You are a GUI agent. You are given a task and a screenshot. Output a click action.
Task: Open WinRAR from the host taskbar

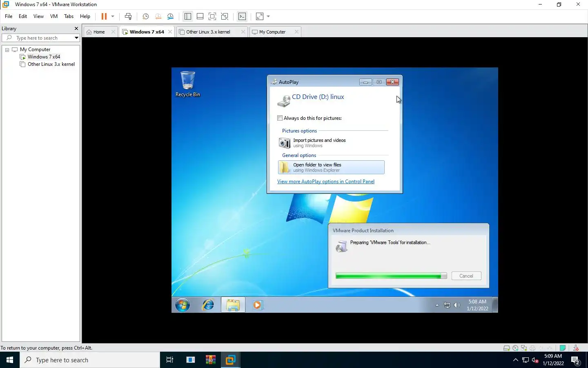click(x=211, y=360)
